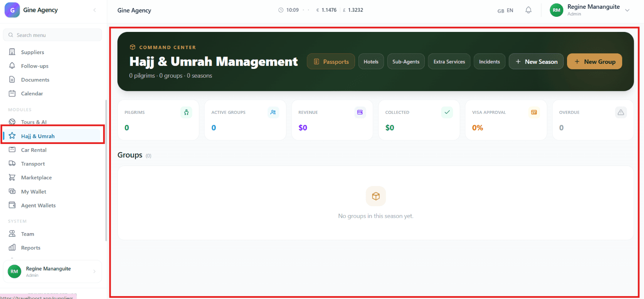Click the Visa Approval 0% value
This screenshot has width=644, height=299.
[477, 128]
